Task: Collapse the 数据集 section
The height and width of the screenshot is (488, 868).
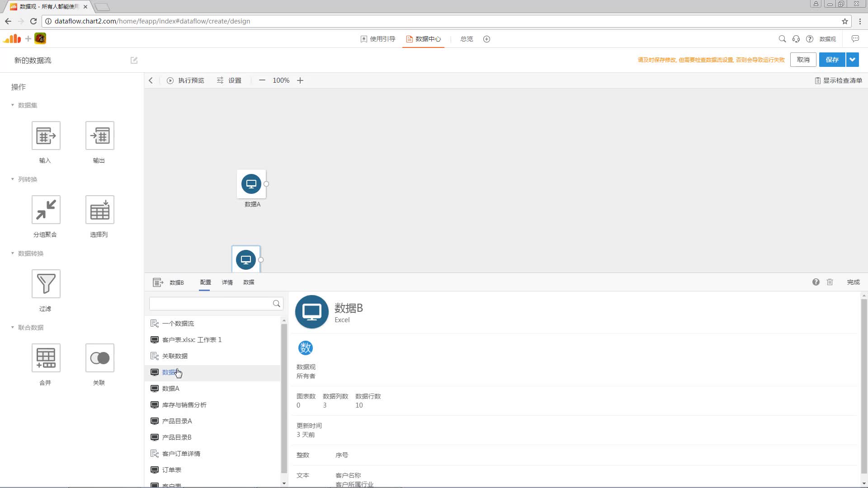Action: click(13, 105)
